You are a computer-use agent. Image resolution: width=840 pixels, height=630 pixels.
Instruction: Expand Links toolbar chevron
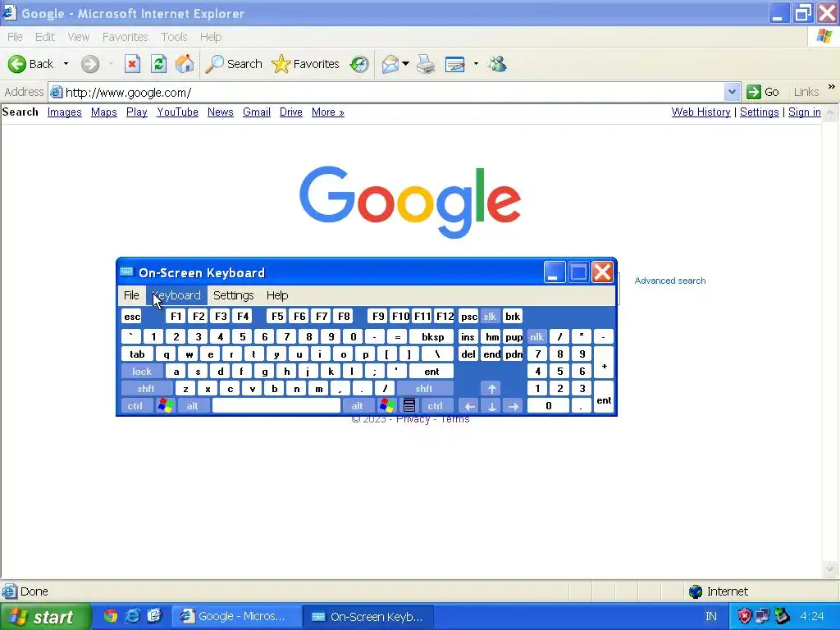tap(832, 87)
